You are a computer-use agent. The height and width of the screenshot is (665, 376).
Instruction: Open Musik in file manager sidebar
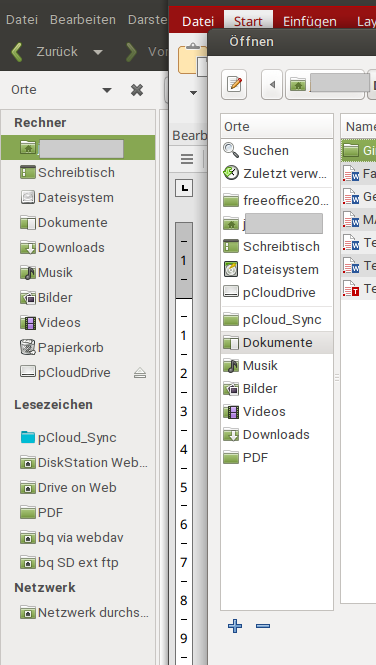pos(78,273)
